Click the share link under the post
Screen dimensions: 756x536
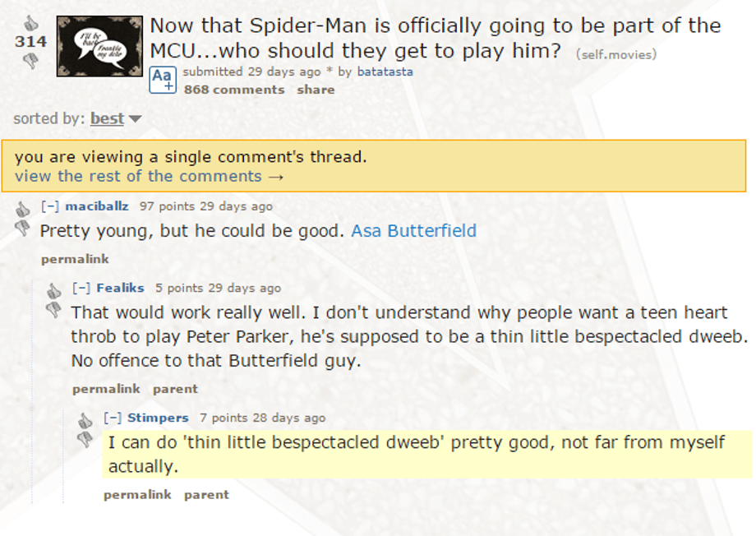[316, 90]
